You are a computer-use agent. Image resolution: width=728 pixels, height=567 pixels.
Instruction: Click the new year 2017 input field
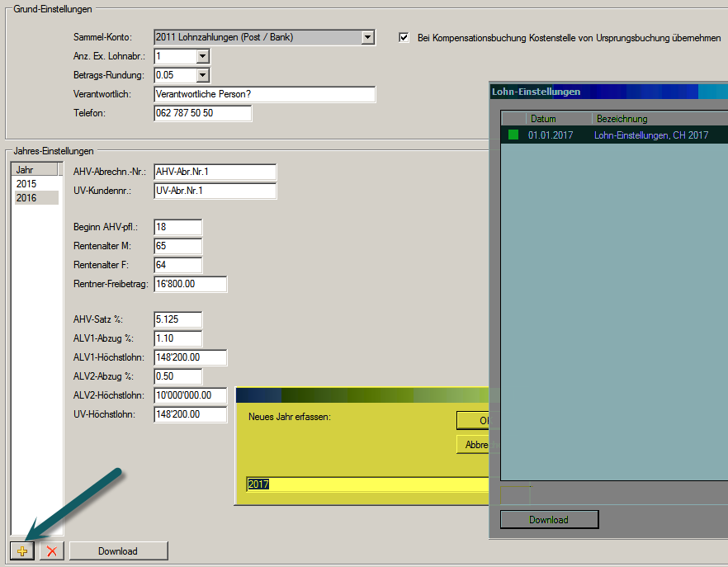(363, 484)
